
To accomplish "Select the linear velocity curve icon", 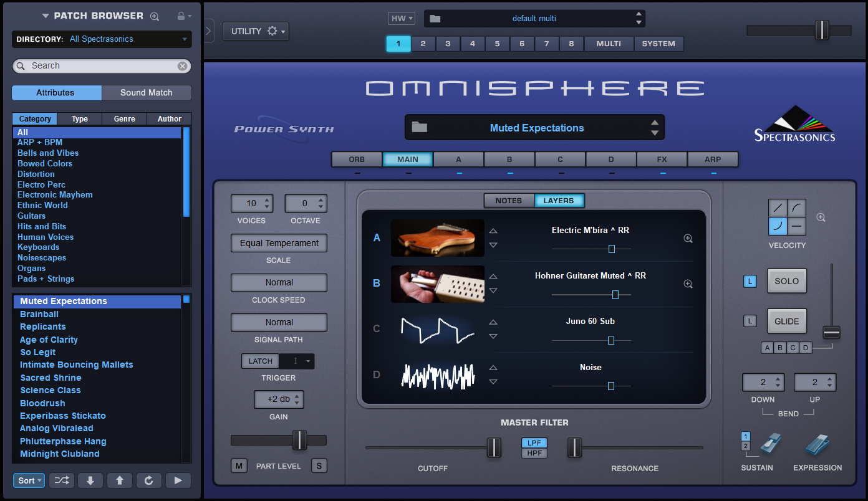I will tap(778, 208).
